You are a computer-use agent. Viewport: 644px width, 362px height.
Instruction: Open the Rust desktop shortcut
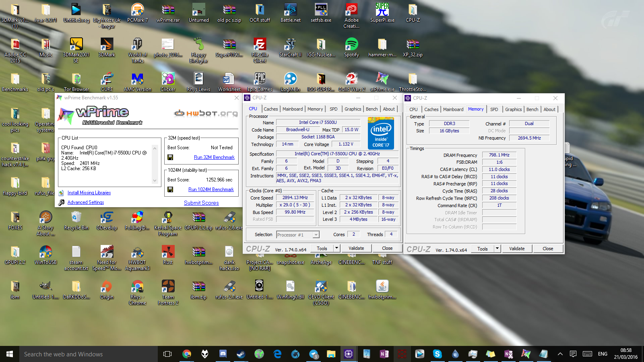[x=168, y=255]
